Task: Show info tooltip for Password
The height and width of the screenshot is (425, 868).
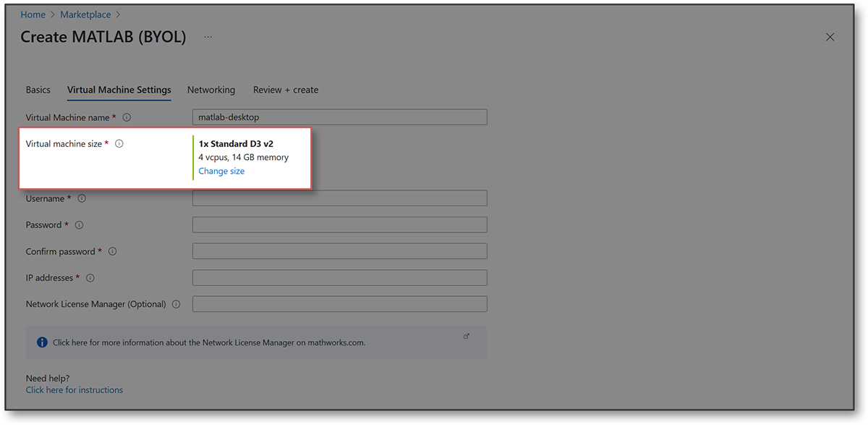Action: point(79,225)
